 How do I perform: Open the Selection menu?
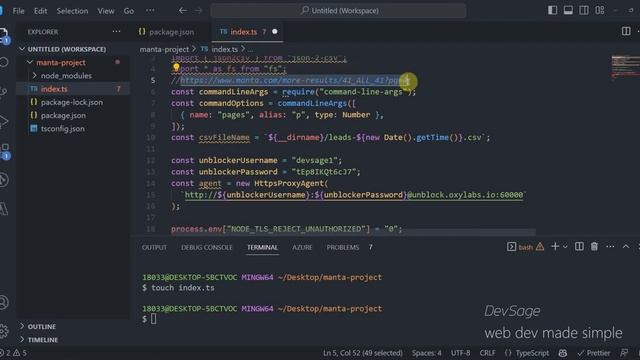point(72,11)
